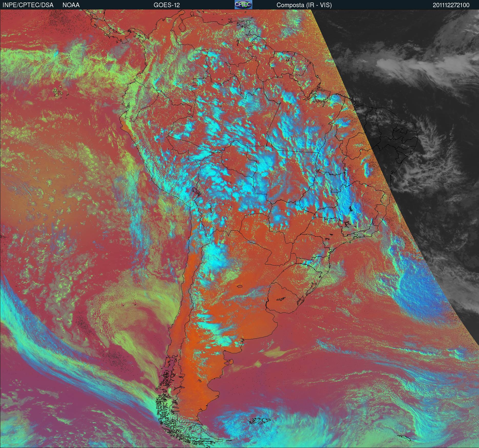Click the timestamp "201112272100"
479x448 pixels.
tap(451, 5)
